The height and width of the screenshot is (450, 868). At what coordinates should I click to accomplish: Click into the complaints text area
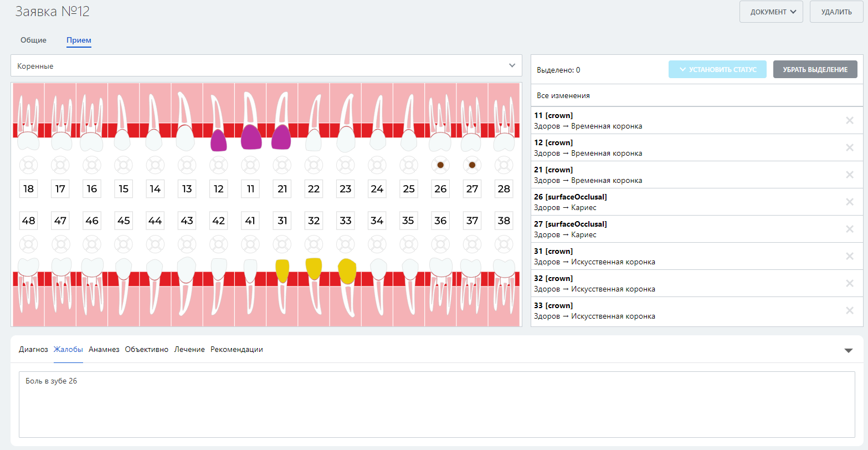coord(436,405)
